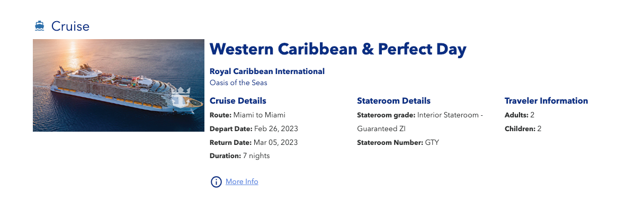Click the Oasis of the Seas ship name
The height and width of the screenshot is (202, 644).
coord(238,82)
